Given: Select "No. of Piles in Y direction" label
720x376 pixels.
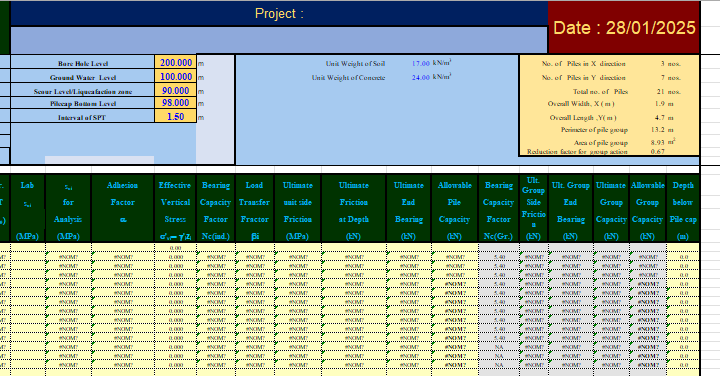Looking at the screenshot, I should click(583, 78).
